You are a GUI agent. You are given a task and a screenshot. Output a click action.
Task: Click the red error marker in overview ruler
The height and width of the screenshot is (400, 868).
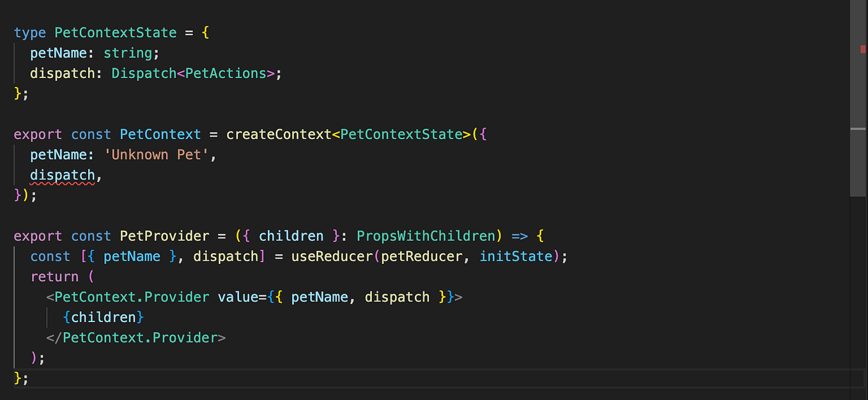(x=864, y=48)
